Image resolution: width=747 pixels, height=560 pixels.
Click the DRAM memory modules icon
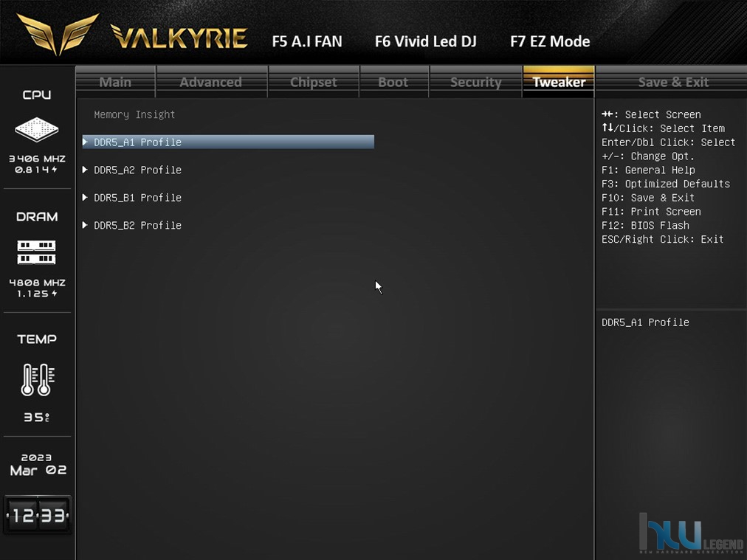37,252
